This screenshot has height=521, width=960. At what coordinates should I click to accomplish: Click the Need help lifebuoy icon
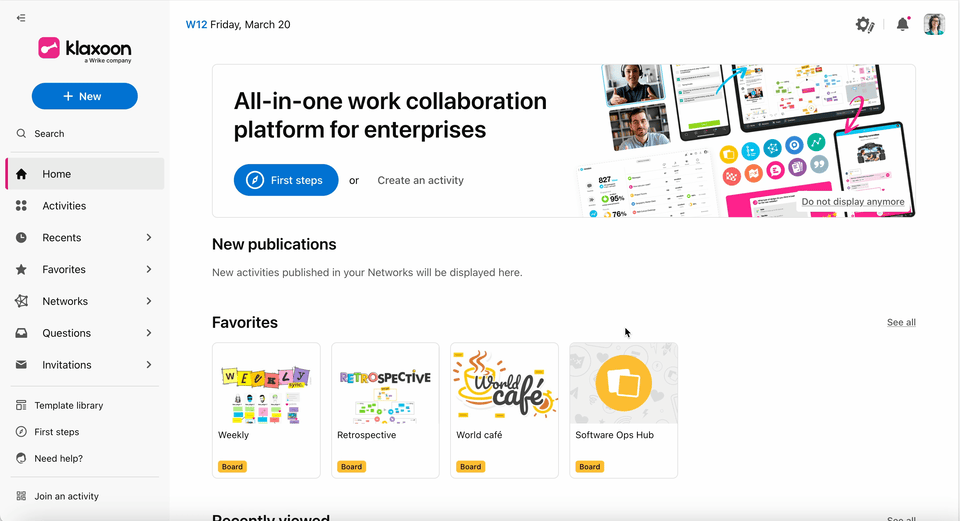(21, 458)
